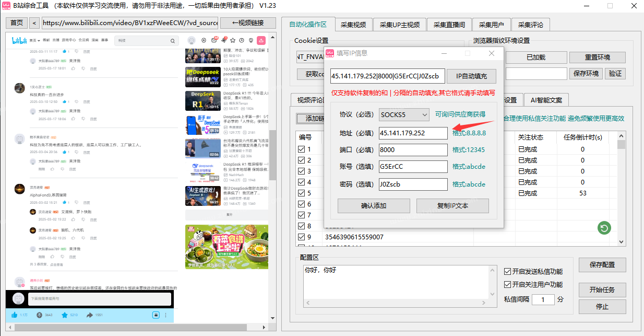Click the IP自动填充 button
Viewport: 644px width, 336px height.
(x=471, y=76)
